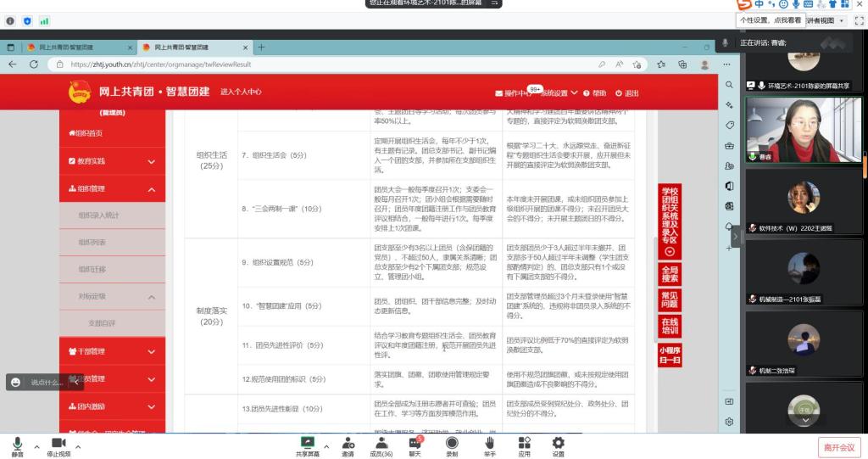Click the 全局搜索 floating side button
The height and width of the screenshot is (459, 868).
(x=669, y=273)
